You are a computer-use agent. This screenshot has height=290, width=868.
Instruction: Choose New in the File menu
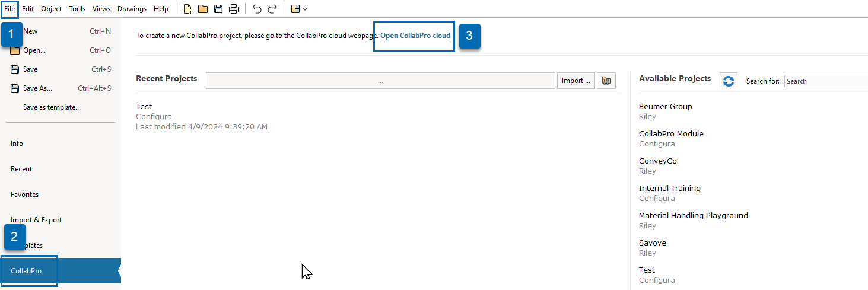pyautogui.click(x=61, y=31)
